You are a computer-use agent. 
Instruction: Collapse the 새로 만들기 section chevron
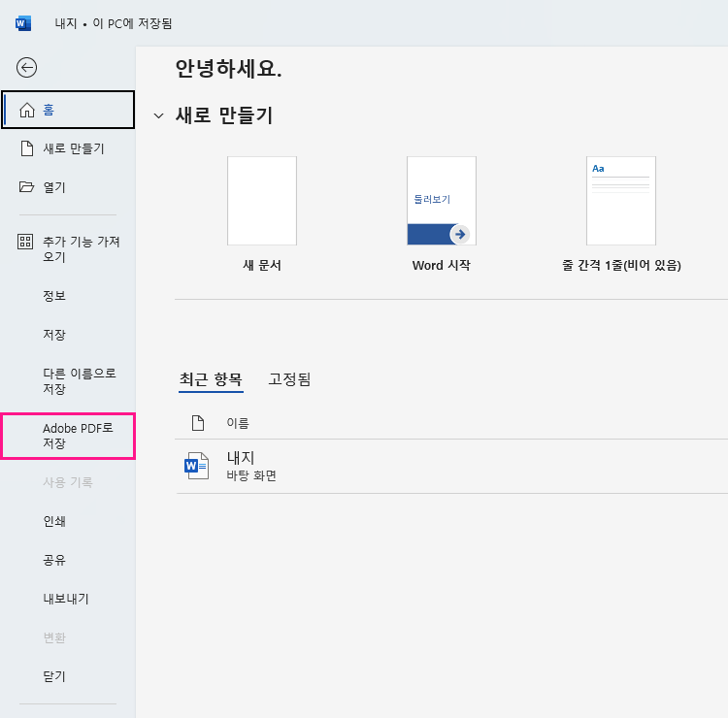pos(159,116)
